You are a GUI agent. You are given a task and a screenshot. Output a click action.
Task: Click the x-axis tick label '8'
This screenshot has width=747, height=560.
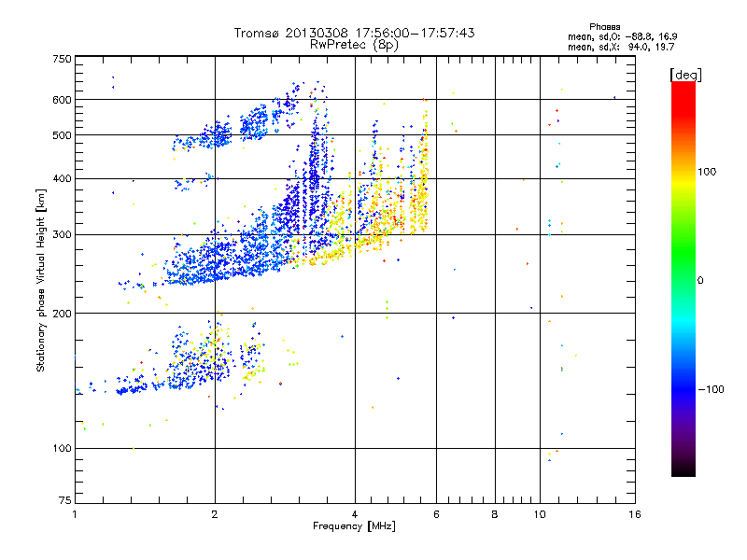coord(495,514)
